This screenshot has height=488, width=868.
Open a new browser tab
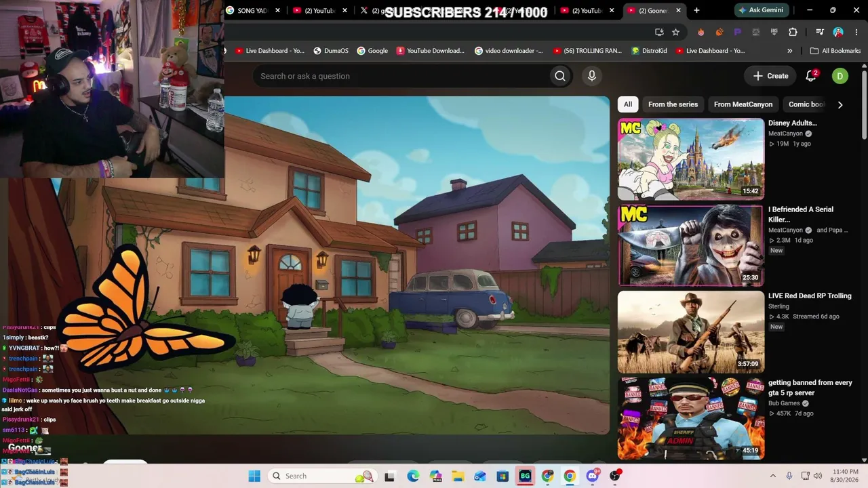coord(696,10)
